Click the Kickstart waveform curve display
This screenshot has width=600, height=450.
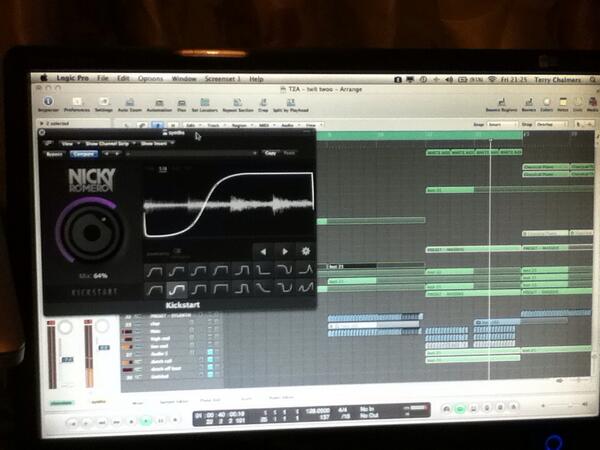(229, 205)
